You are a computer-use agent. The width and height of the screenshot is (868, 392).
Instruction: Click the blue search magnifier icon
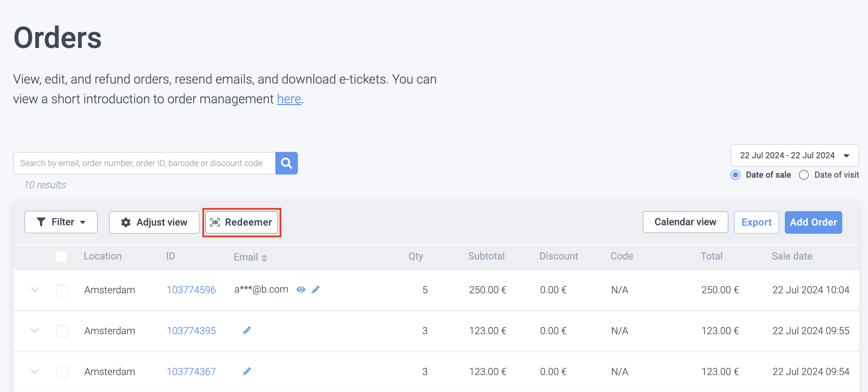coord(286,163)
